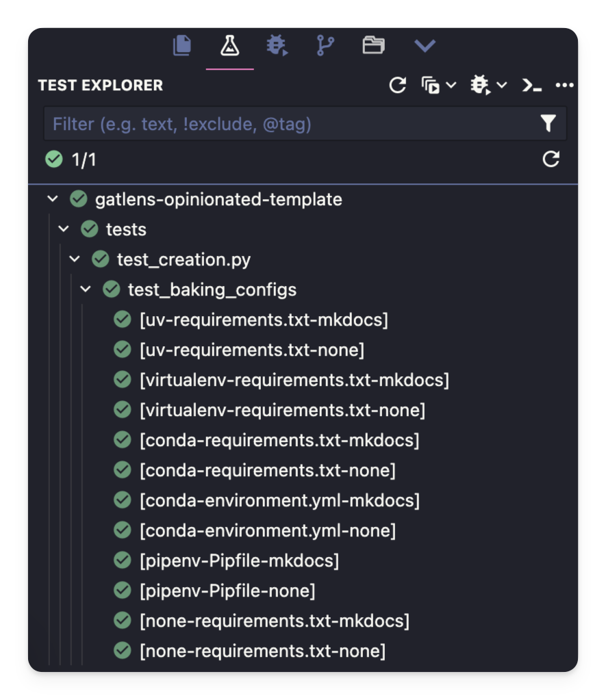Select [virtualenv-requirements.txt-none] test case
Viewport: 606px width, 700px height.
click(282, 411)
